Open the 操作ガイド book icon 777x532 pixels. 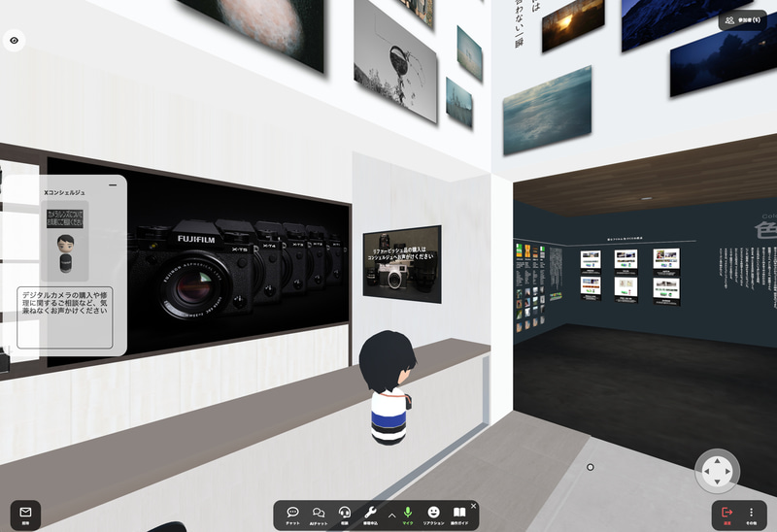[459, 515]
